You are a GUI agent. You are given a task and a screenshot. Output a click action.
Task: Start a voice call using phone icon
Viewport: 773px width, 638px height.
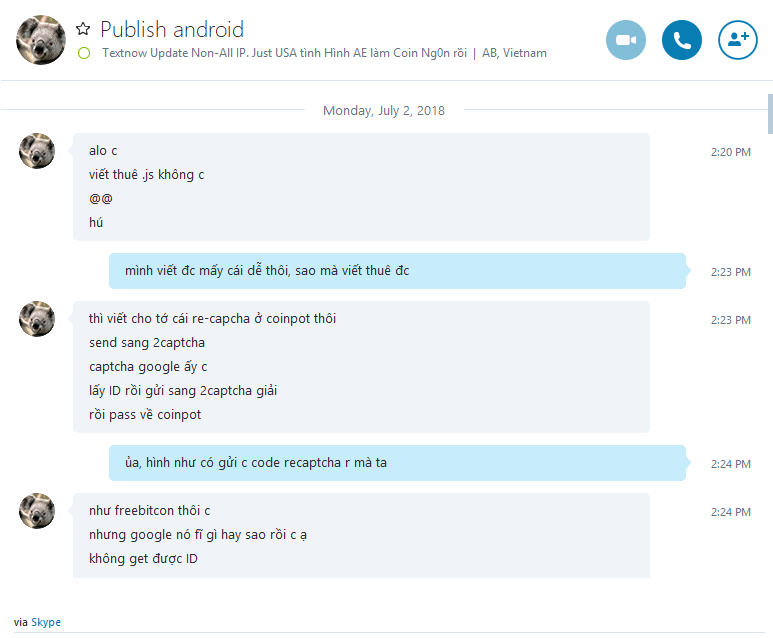[681, 40]
